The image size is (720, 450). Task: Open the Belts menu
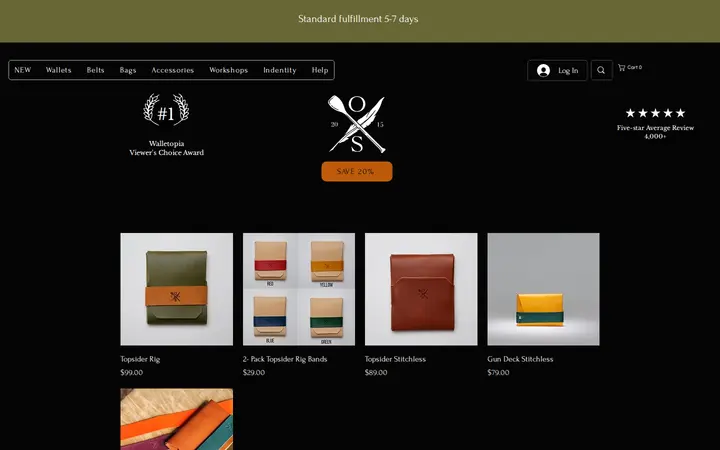[96, 70]
